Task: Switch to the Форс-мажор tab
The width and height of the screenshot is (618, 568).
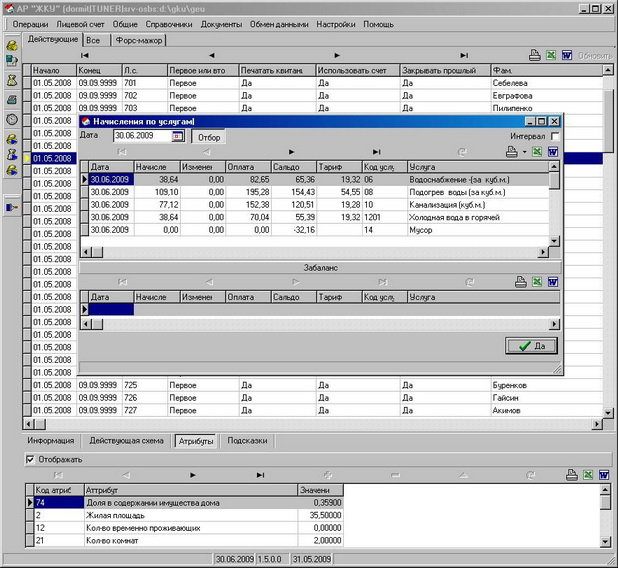Action: click(x=139, y=40)
